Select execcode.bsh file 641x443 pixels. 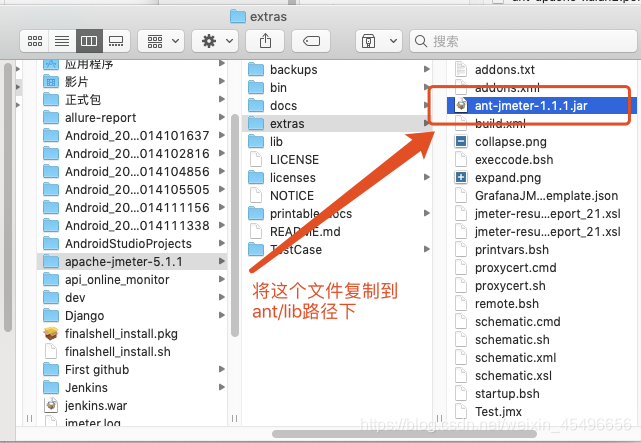[x=542, y=159]
